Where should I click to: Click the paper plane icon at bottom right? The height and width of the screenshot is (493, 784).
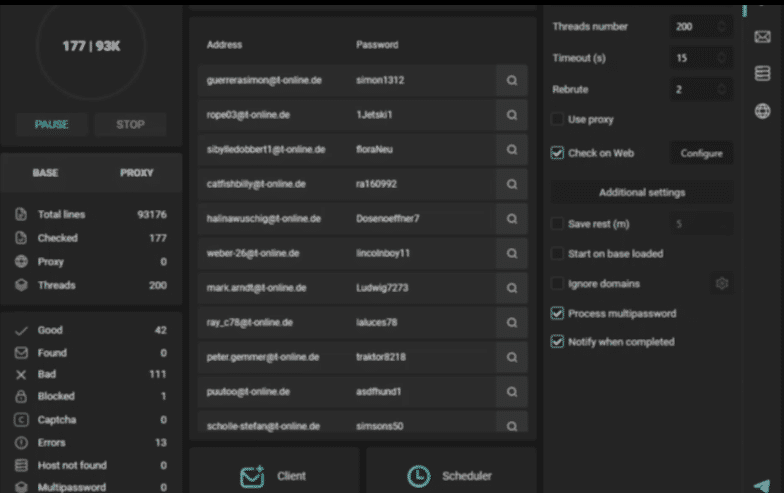point(762,485)
